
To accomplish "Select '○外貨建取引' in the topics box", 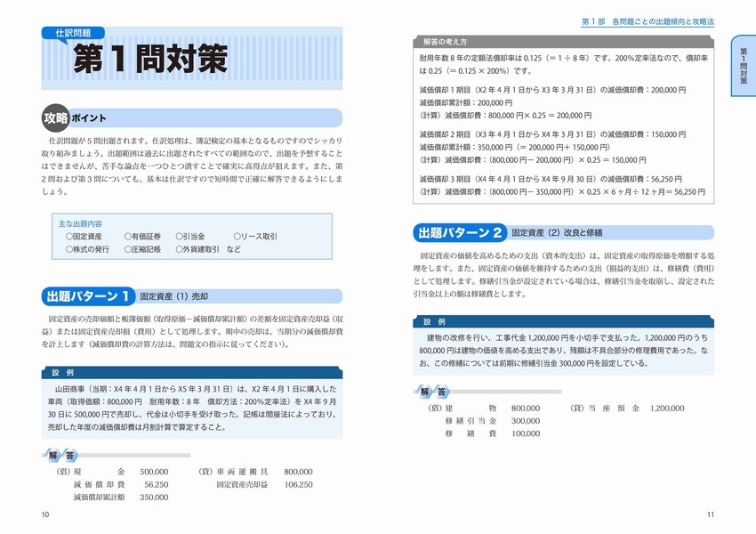I will point(197,249).
